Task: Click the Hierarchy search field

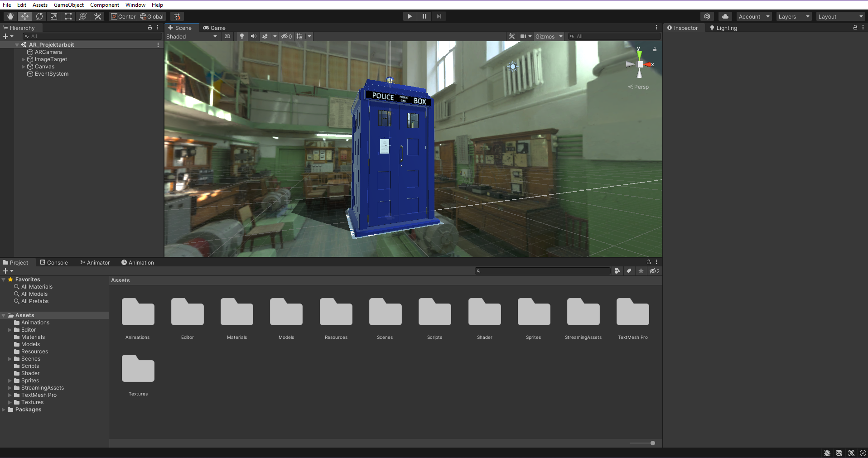Action: coord(92,36)
